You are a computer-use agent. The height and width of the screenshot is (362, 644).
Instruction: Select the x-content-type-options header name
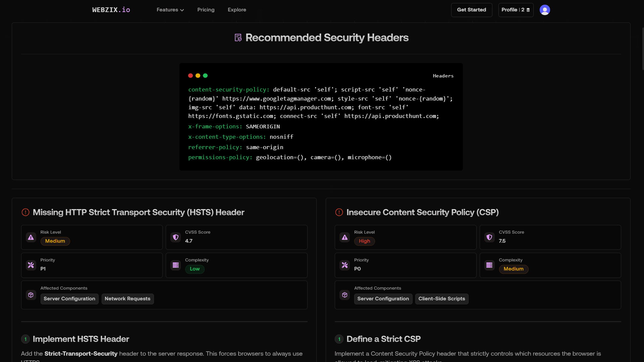tap(227, 137)
